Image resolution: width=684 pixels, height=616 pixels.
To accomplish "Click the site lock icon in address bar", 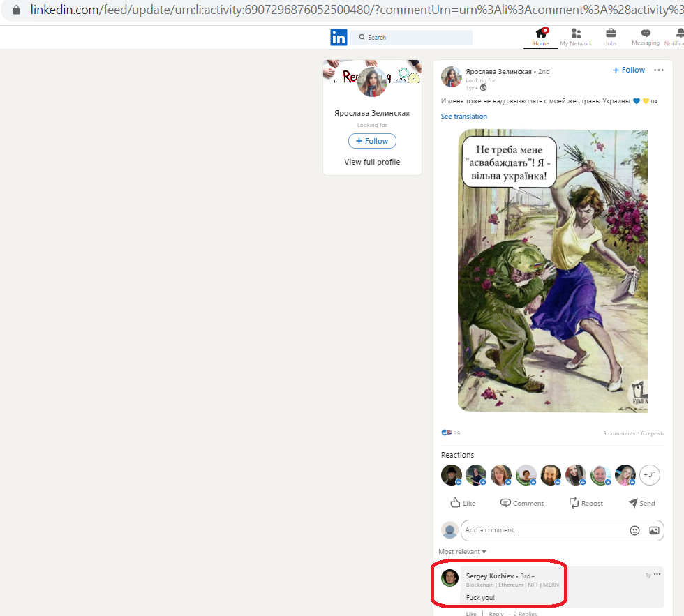I will (x=16, y=10).
